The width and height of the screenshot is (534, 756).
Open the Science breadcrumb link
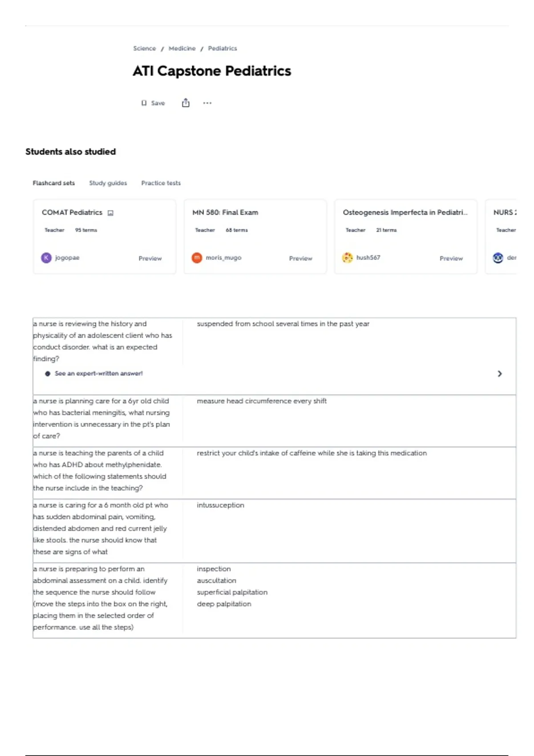(145, 48)
